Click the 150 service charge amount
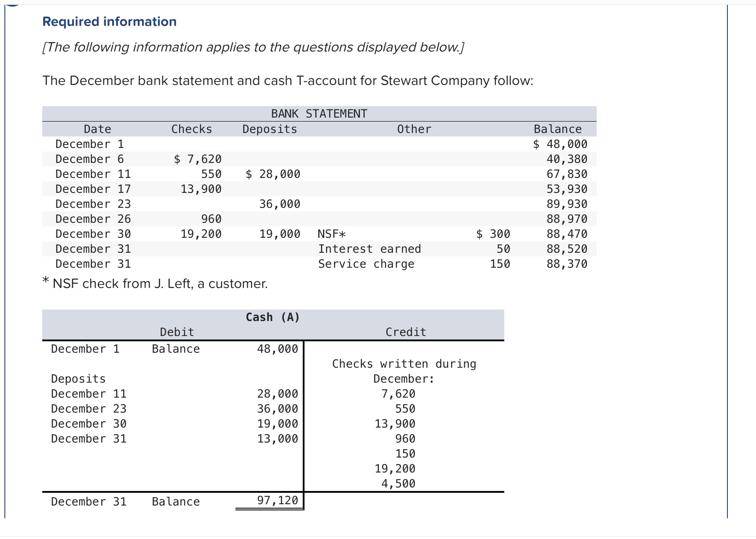 [x=500, y=264]
